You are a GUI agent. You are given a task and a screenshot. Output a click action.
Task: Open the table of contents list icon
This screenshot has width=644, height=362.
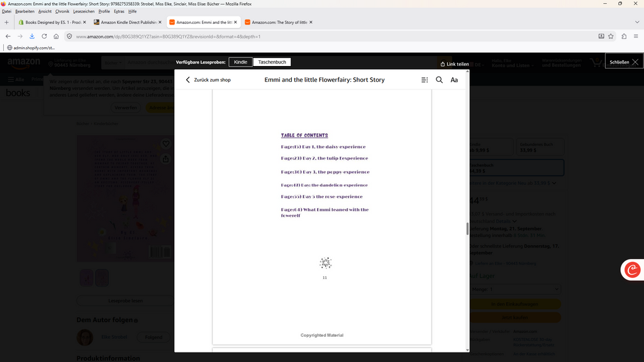pos(425,80)
